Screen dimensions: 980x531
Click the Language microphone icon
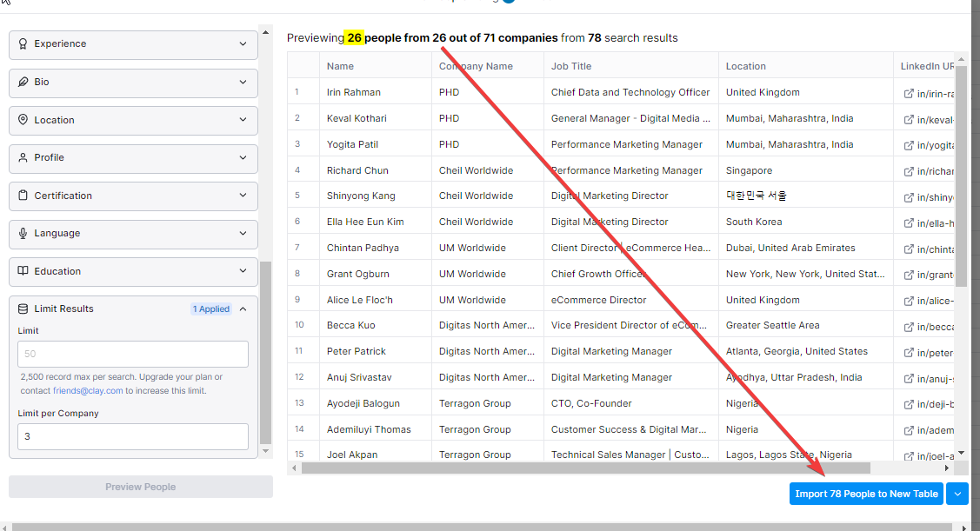pyautogui.click(x=23, y=234)
